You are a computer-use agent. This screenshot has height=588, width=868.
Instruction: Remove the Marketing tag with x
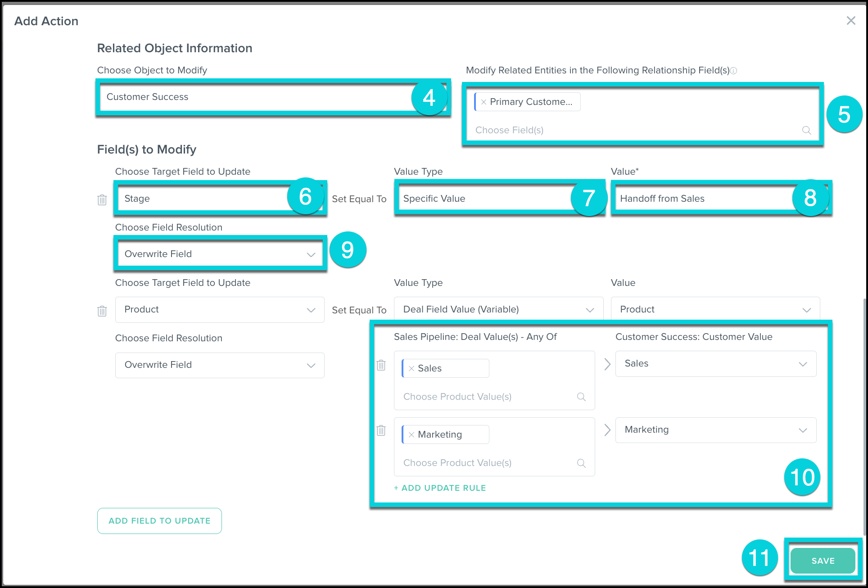point(411,434)
